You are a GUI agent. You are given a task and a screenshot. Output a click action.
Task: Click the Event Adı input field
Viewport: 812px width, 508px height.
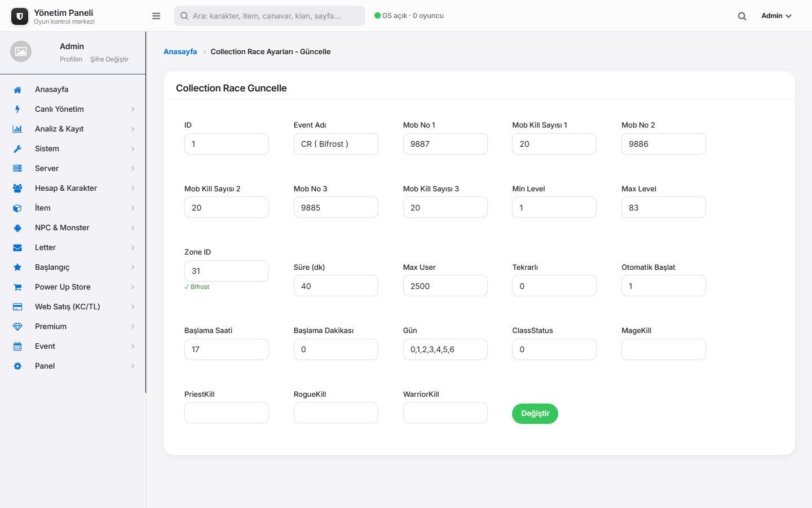coord(336,144)
